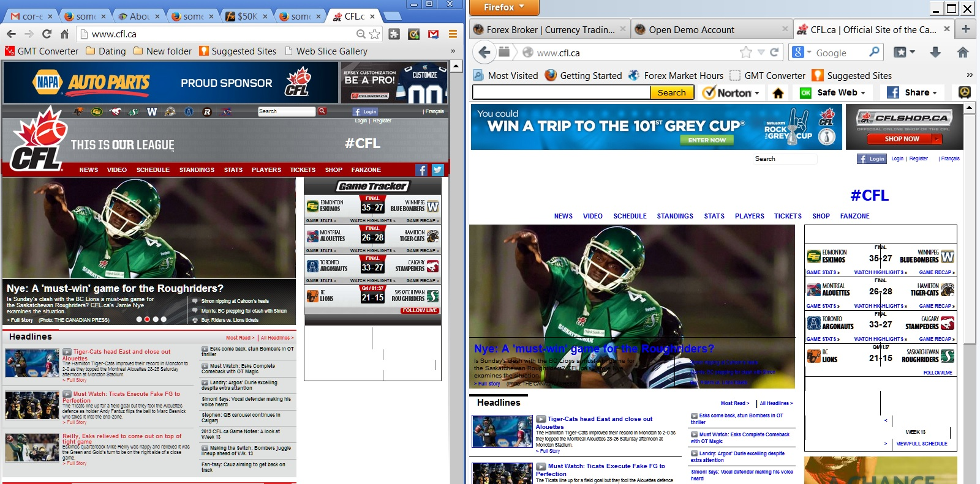This screenshot has width=980, height=484.
Task: Select the second (red) slideshow dot in Chrome hero
Action: click(x=147, y=319)
